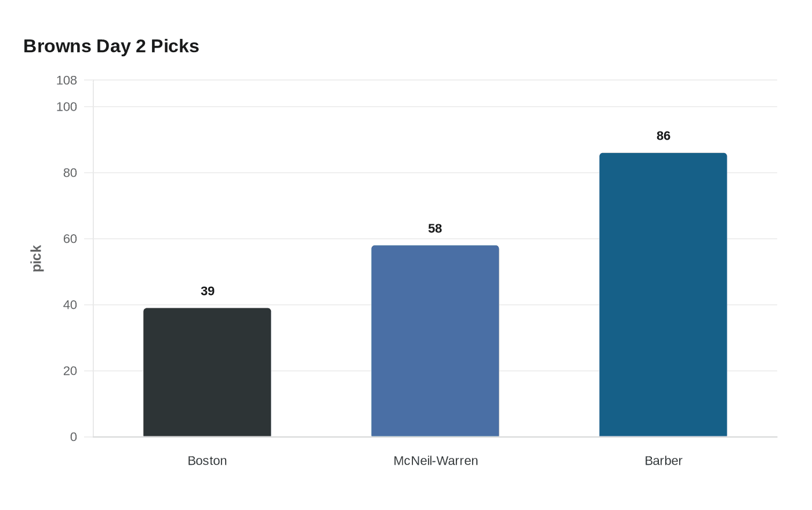This screenshot has width=812, height=510.
Task: Select the y-axis tick label 100
Action: (x=67, y=107)
